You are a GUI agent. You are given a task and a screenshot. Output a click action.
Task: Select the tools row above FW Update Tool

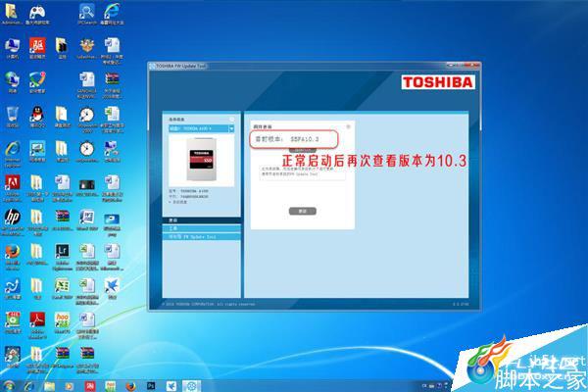(x=201, y=228)
